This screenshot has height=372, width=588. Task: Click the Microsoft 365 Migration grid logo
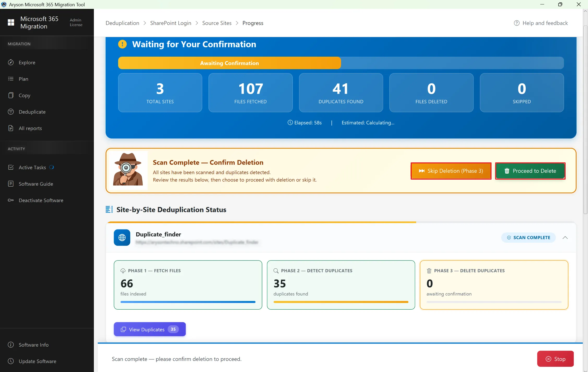[11, 22]
